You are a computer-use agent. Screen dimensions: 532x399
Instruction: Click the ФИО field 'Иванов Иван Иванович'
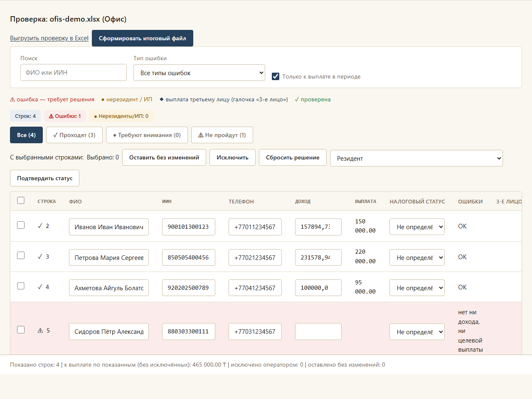click(x=109, y=227)
